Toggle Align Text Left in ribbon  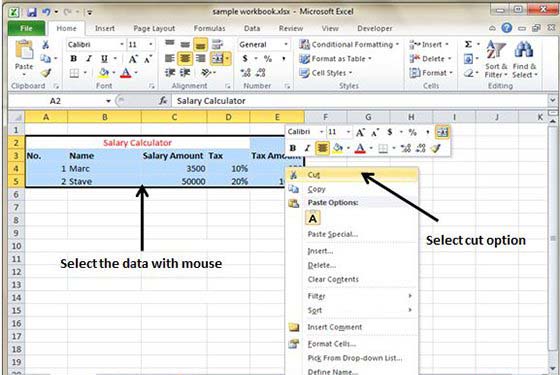[169, 58]
